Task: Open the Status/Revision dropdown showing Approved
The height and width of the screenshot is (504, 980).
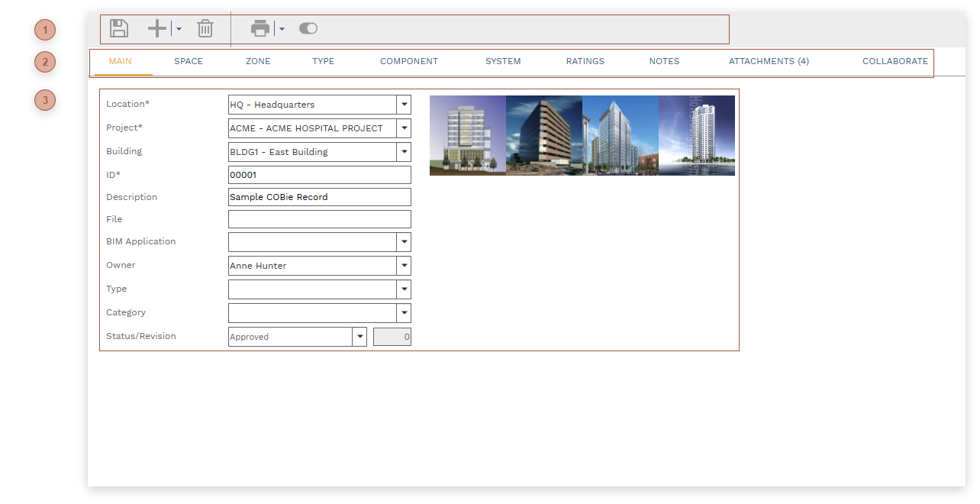Action: click(x=359, y=336)
